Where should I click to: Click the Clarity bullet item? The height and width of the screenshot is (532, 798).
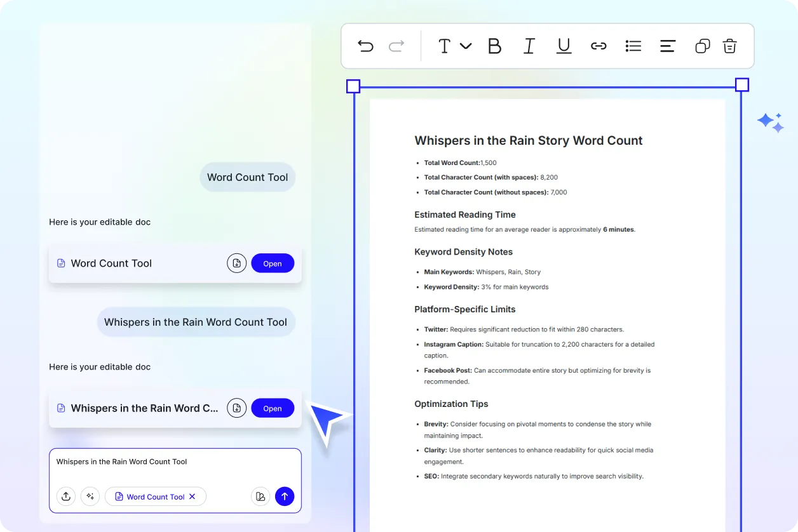[539, 456]
